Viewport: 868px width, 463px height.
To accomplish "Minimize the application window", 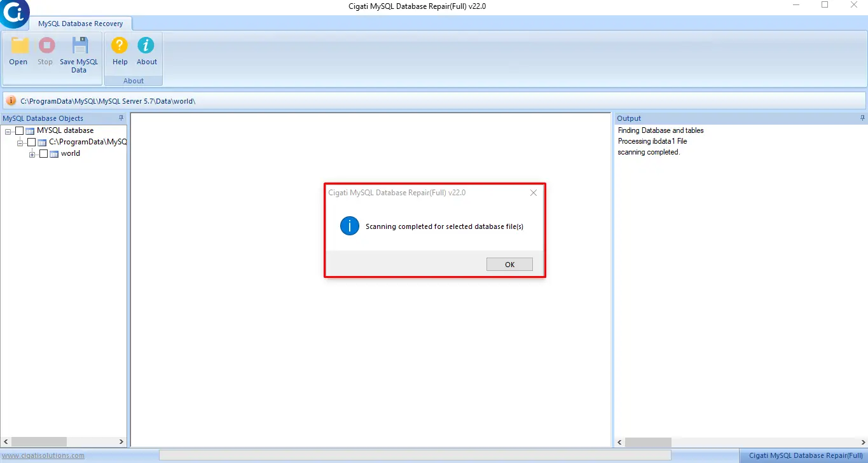I will 796,5.
